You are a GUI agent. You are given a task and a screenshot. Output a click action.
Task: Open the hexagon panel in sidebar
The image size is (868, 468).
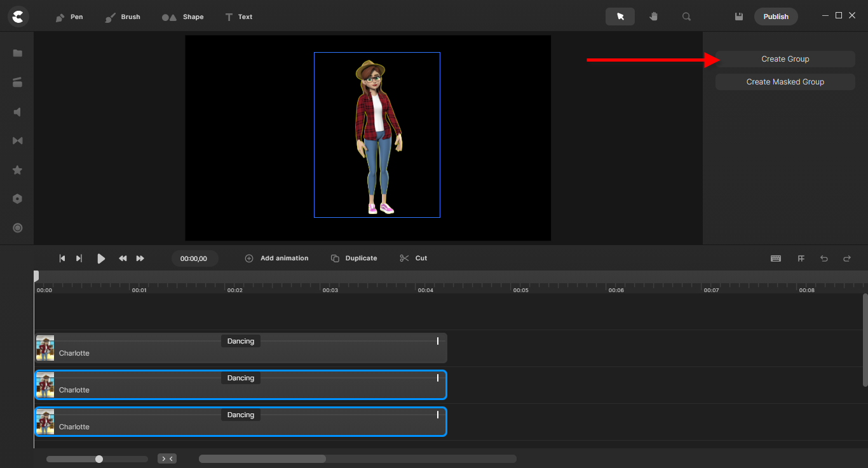tap(18, 199)
